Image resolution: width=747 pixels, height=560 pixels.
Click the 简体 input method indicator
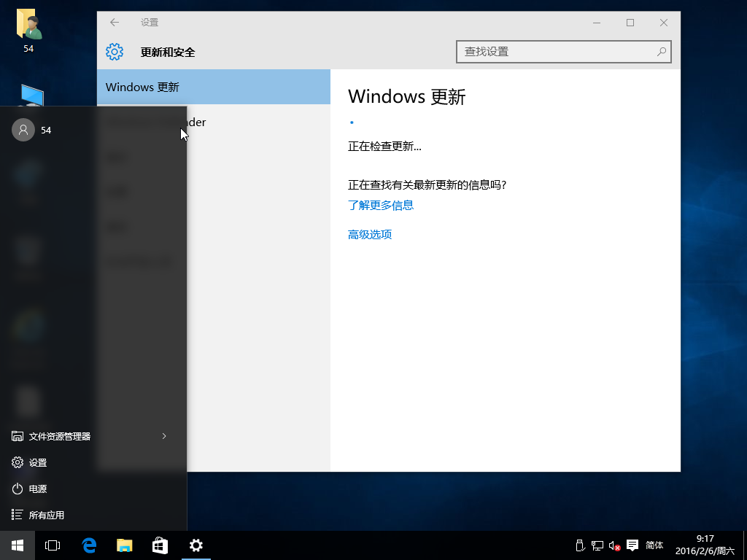654,545
